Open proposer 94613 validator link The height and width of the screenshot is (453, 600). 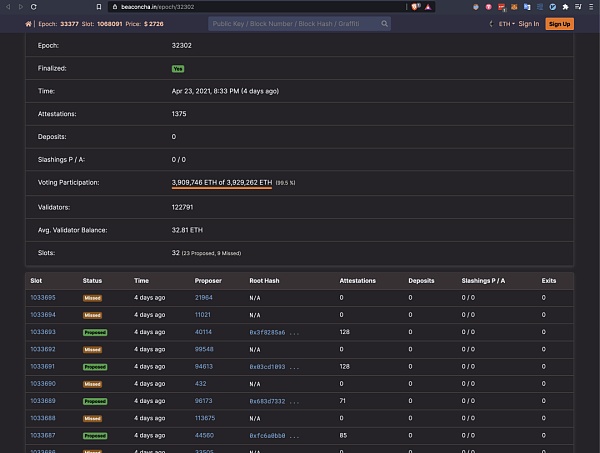203,366
